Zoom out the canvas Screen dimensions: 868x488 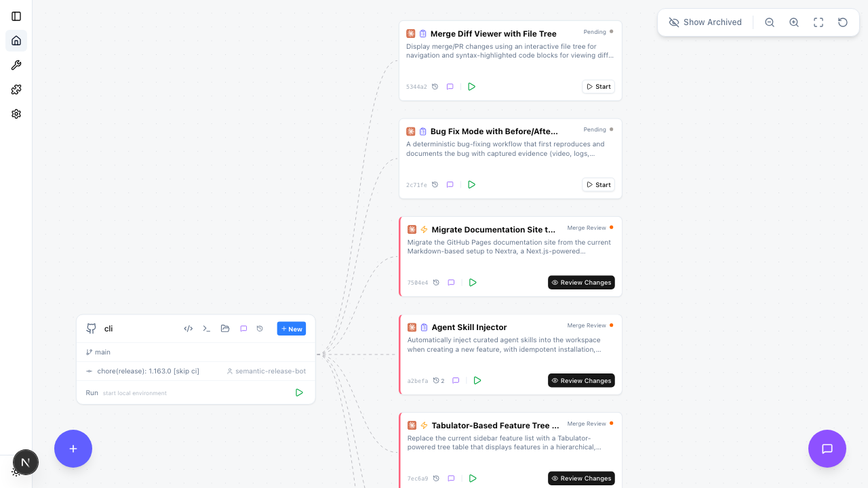(x=770, y=22)
